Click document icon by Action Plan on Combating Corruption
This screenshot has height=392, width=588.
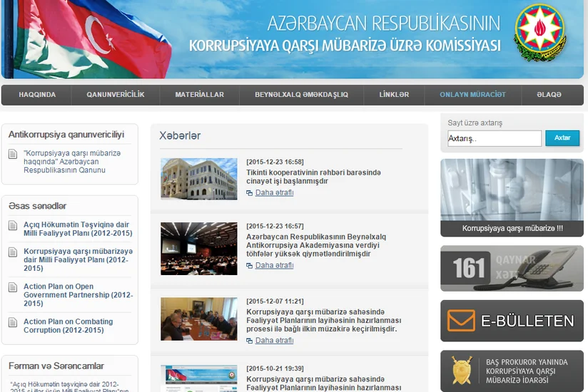point(13,322)
